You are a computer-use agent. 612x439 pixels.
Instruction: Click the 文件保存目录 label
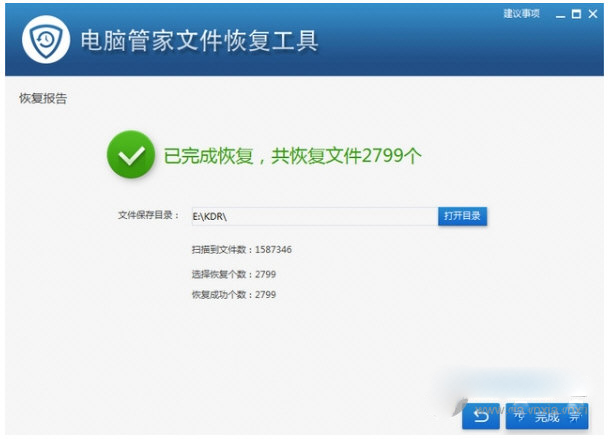[x=148, y=215]
